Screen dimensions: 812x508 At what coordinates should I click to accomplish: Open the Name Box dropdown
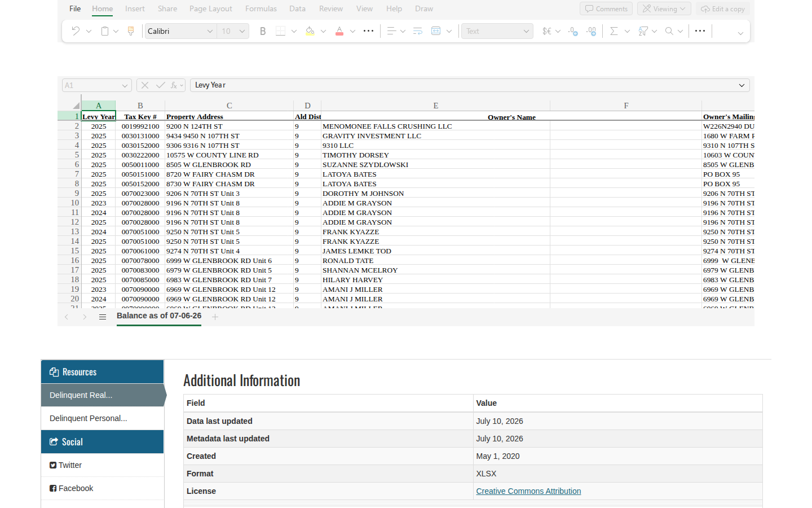(125, 85)
